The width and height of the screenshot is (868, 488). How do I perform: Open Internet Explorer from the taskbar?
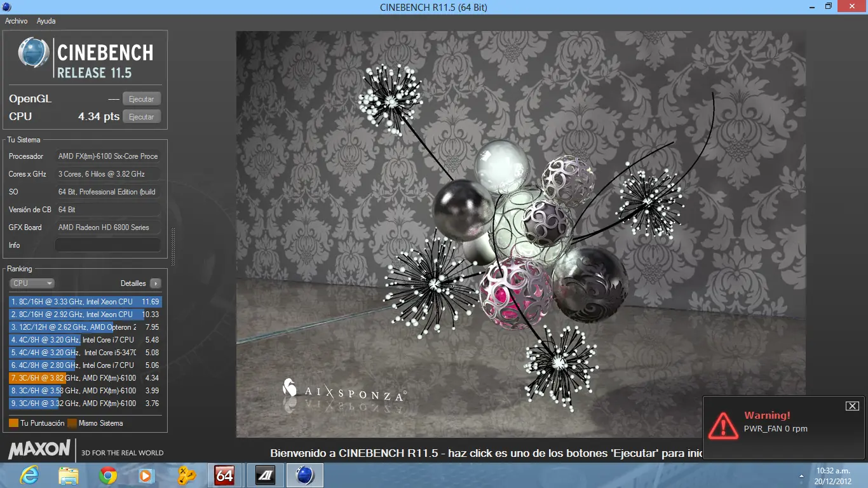(29, 475)
